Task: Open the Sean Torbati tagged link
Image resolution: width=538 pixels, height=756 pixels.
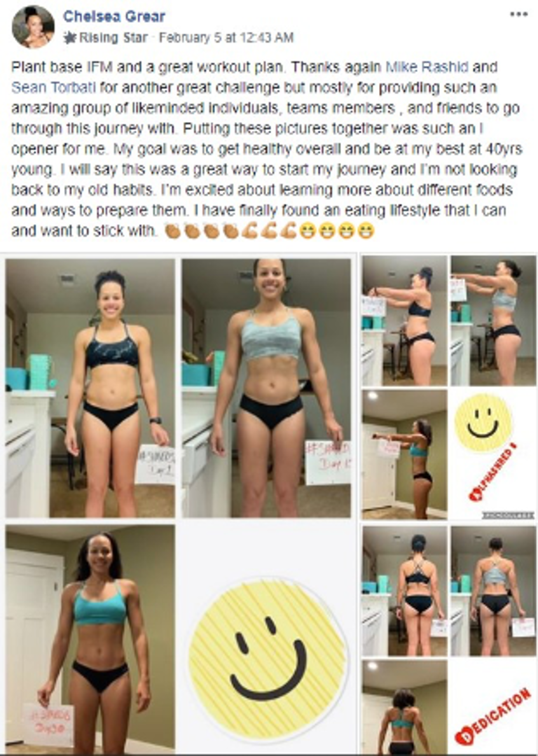Action: coord(53,87)
